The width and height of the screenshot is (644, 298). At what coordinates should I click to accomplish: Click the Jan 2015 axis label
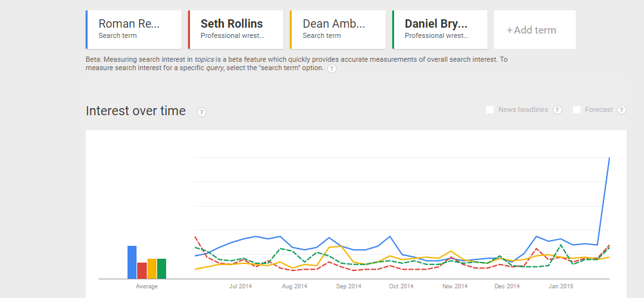(560, 286)
